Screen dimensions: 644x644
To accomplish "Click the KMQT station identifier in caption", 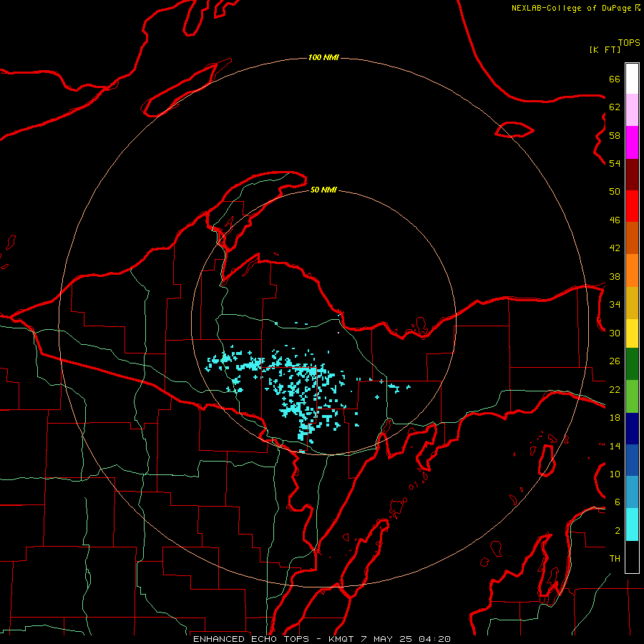I will point(341,639).
